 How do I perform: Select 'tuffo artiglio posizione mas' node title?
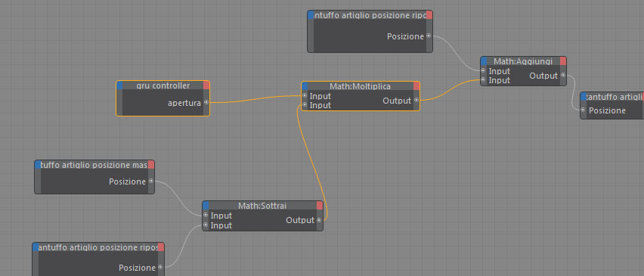click(x=94, y=165)
